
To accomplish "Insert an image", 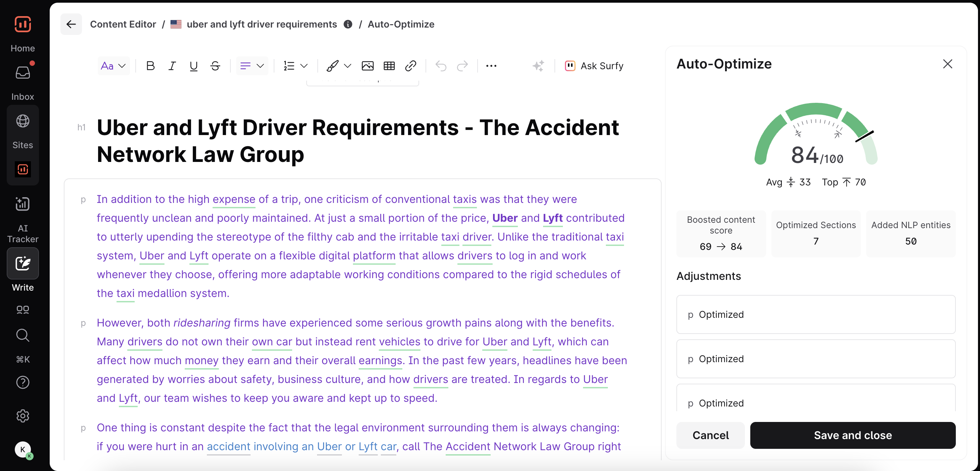I will [x=367, y=66].
